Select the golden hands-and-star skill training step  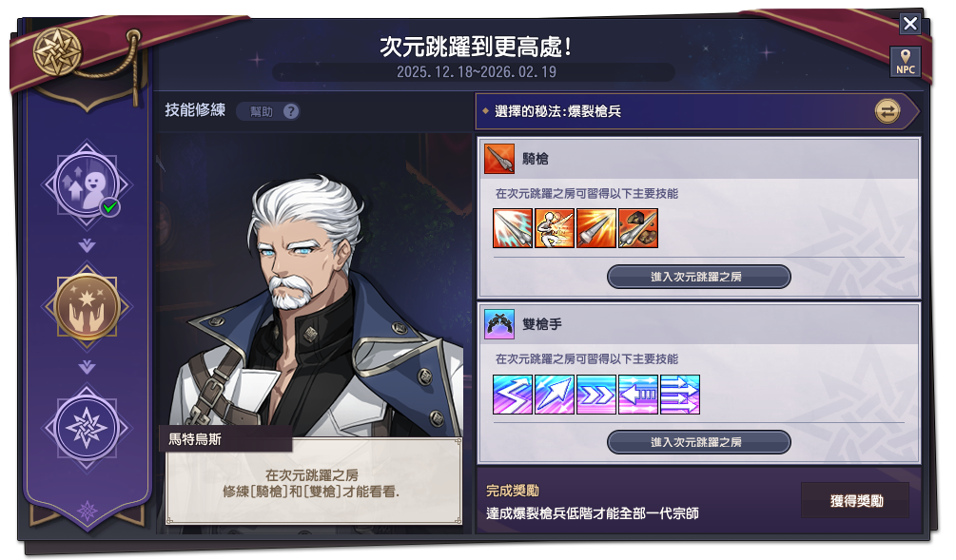click(x=87, y=306)
